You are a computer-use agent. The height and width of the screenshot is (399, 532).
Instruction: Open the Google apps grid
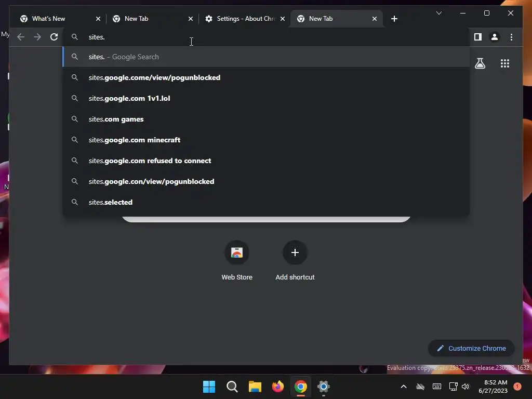pyautogui.click(x=505, y=63)
